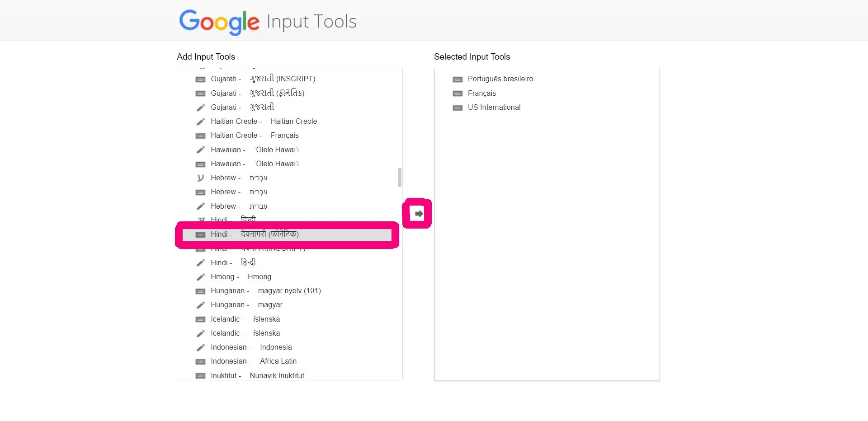Select the highlighted Hindi Devanagari phonetic row

point(287,234)
